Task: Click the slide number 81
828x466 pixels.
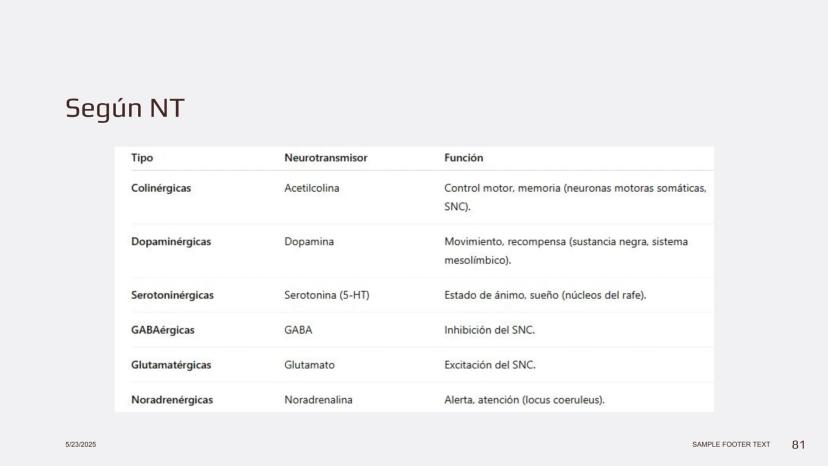Action: point(798,444)
